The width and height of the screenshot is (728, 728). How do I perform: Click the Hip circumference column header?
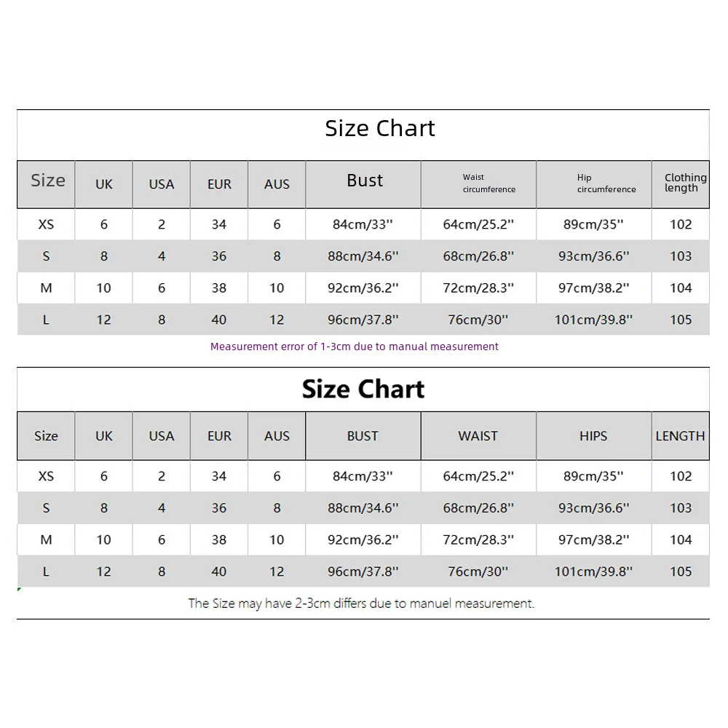(606, 183)
